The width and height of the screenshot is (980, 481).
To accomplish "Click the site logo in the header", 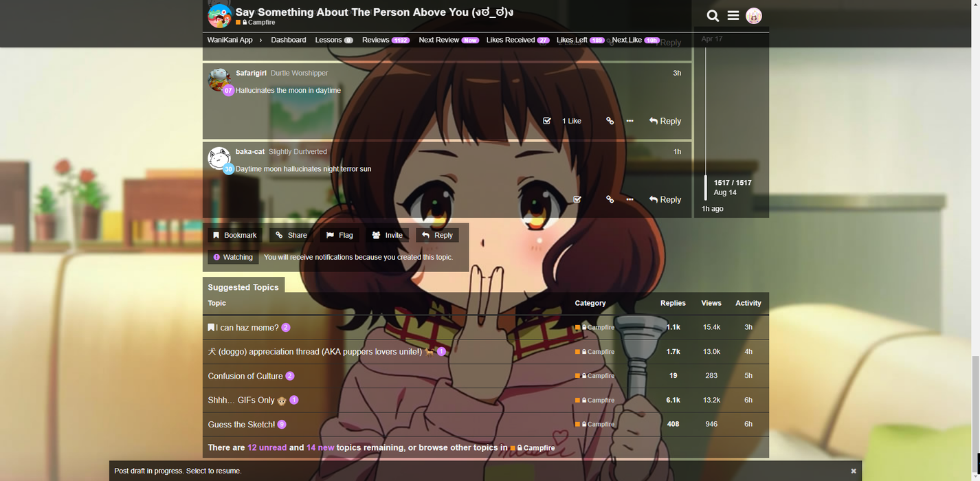I will click(x=220, y=16).
